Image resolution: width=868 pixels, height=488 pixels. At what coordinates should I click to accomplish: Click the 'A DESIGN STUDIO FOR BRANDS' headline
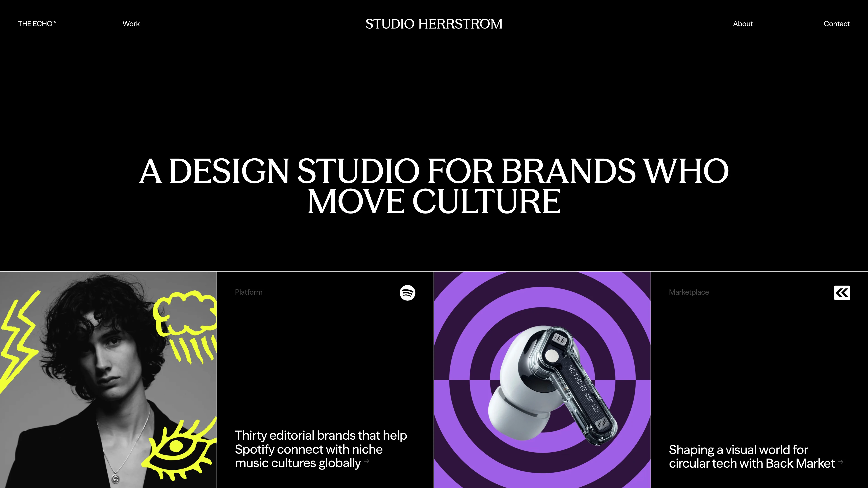point(434,186)
